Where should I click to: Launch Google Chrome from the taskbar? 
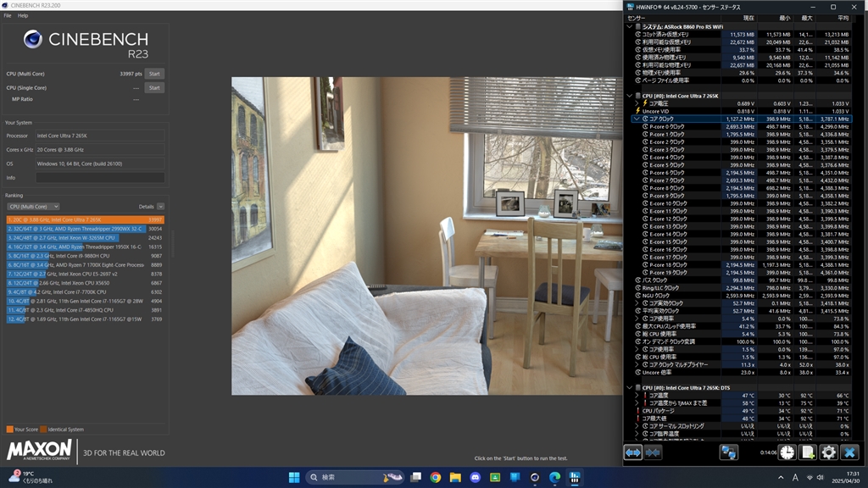(x=436, y=477)
